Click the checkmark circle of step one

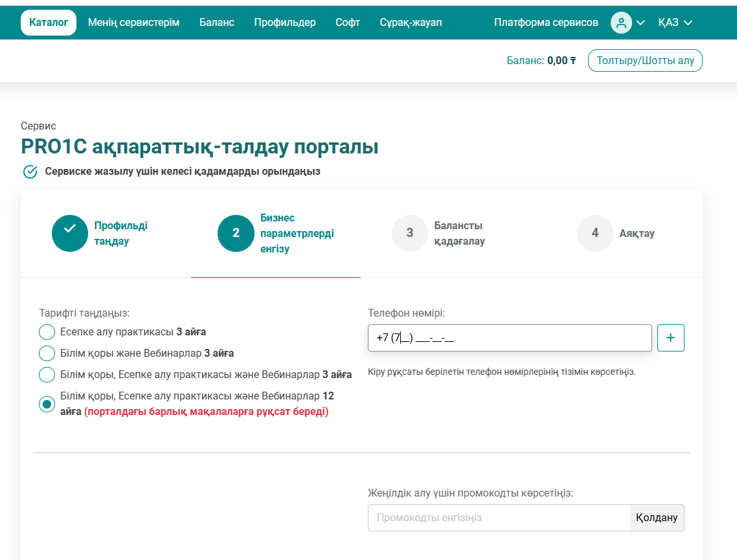(x=70, y=233)
